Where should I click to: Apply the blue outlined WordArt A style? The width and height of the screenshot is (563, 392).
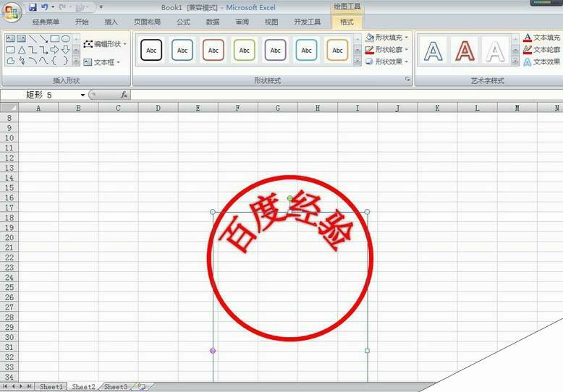(433, 51)
